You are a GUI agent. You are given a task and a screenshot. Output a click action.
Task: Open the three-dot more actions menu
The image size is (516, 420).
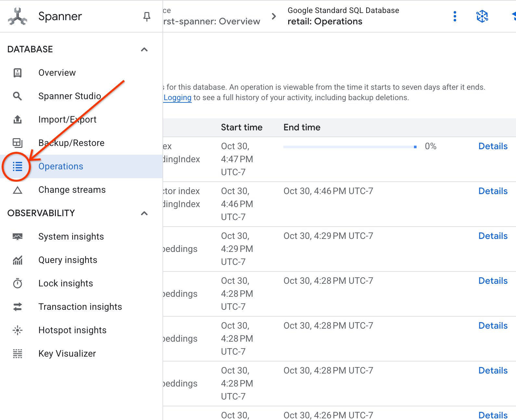tap(455, 16)
